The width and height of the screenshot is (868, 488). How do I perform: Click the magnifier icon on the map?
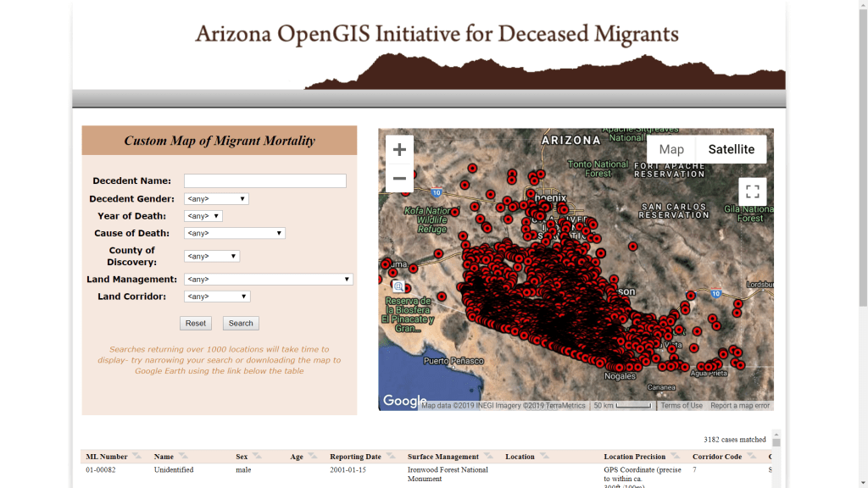(x=398, y=287)
